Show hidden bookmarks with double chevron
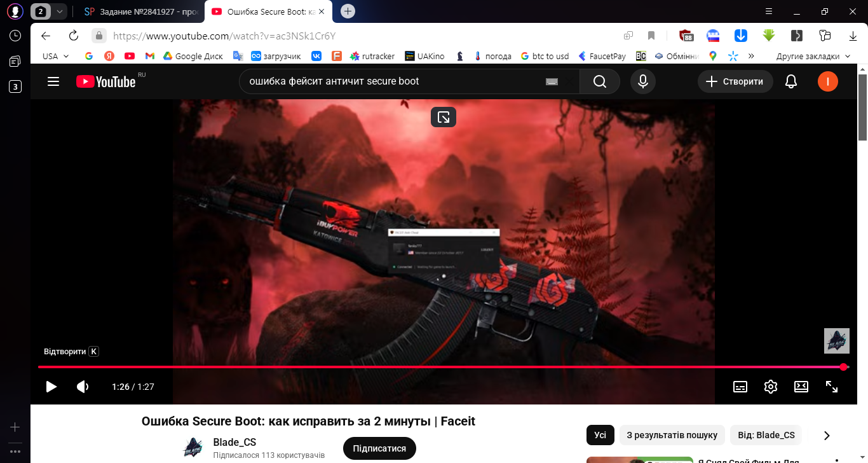The width and height of the screenshot is (868, 463). point(751,56)
